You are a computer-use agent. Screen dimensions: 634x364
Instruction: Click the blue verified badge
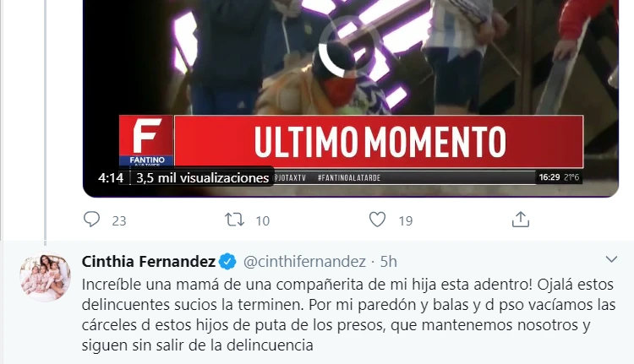227,261
